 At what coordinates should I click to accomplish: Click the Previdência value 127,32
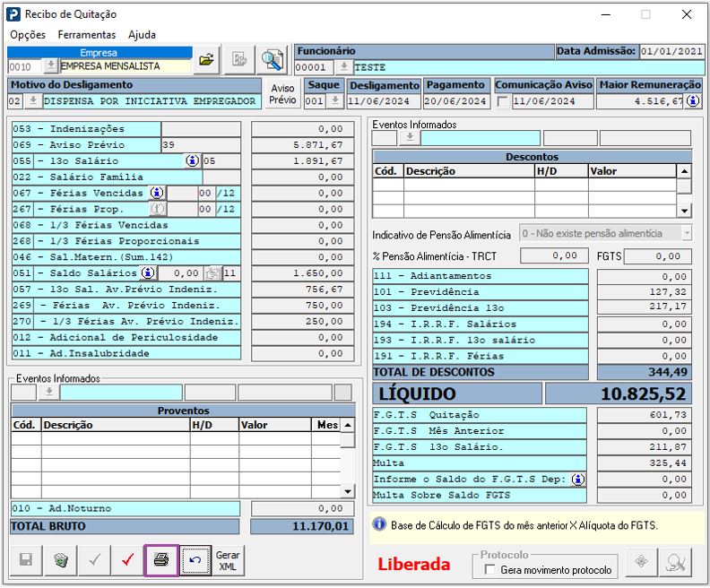[x=645, y=292]
